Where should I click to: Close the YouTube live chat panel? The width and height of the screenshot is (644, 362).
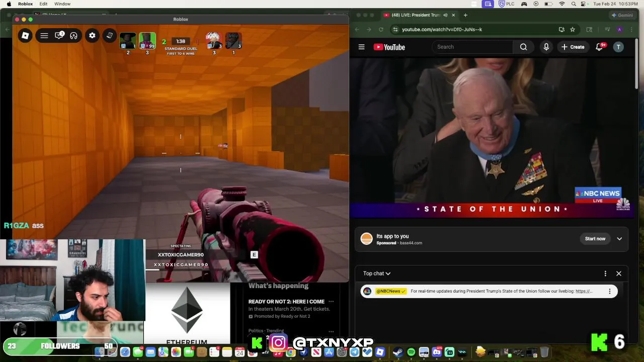point(619,274)
